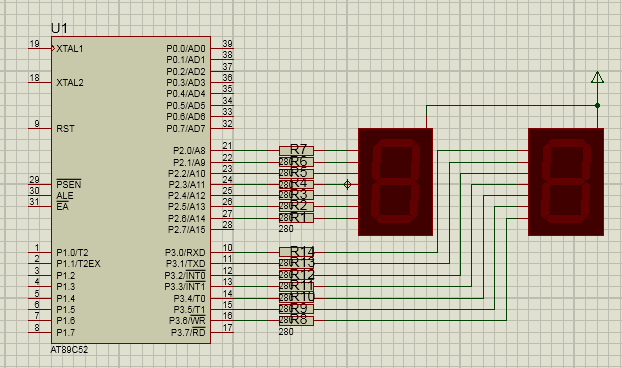Click the P0.7/AD7 pin label
Screen dimensions: 622x368
186,129
